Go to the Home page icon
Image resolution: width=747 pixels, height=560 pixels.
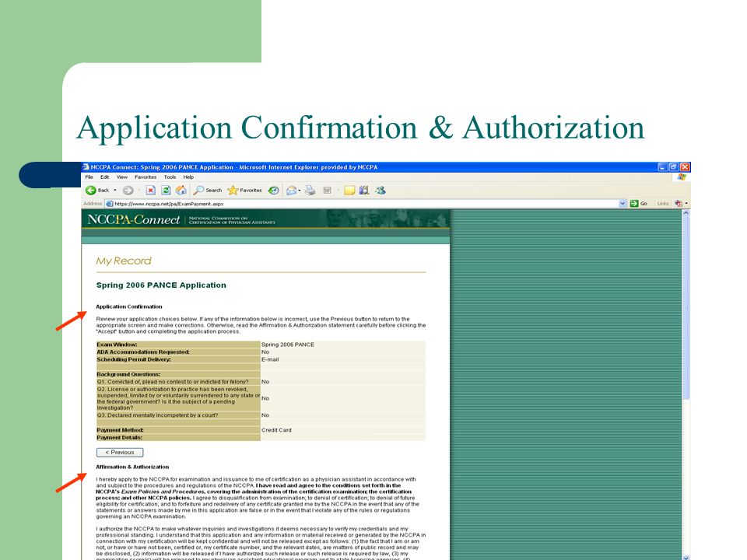coord(181,191)
